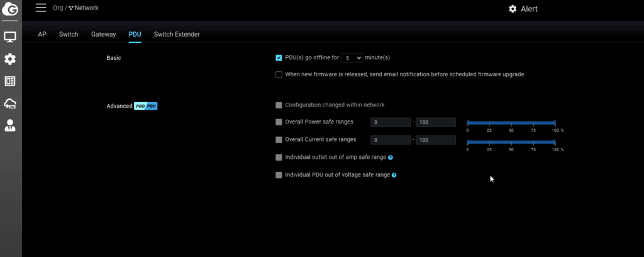Check Configuration changed within network
The width and height of the screenshot is (644, 257).
(279, 105)
